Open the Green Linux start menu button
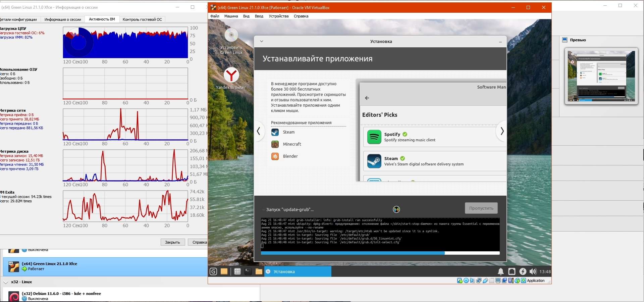This screenshot has height=302, width=644. tap(213, 271)
